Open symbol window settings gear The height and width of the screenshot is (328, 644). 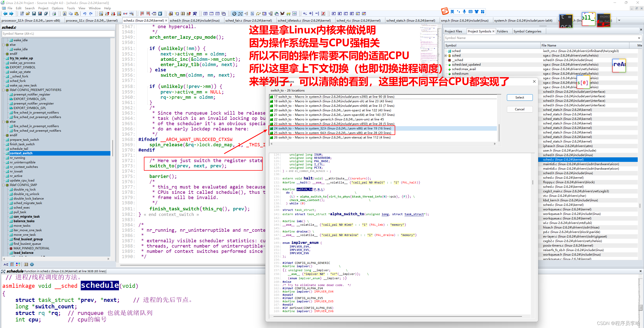pyautogui.click(x=32, y=264)
